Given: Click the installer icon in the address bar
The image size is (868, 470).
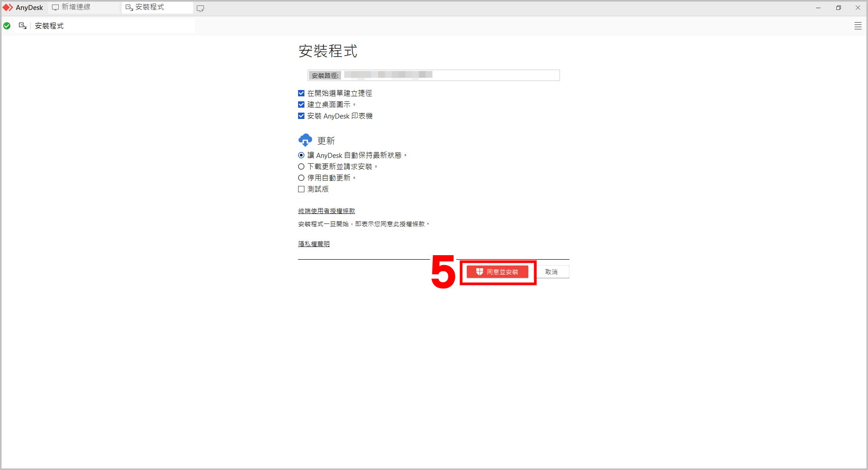Looking at the screenshot, I should click(22, 26).
